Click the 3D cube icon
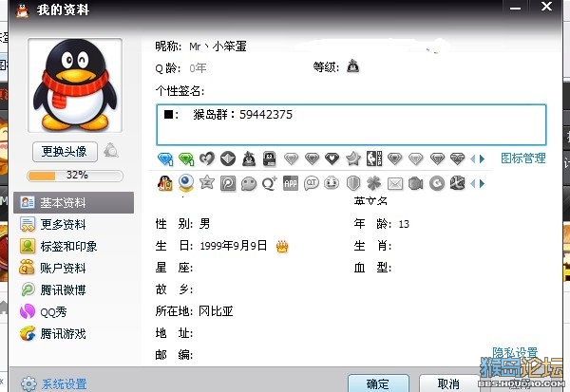570x392 pixels. coord(458,183)
